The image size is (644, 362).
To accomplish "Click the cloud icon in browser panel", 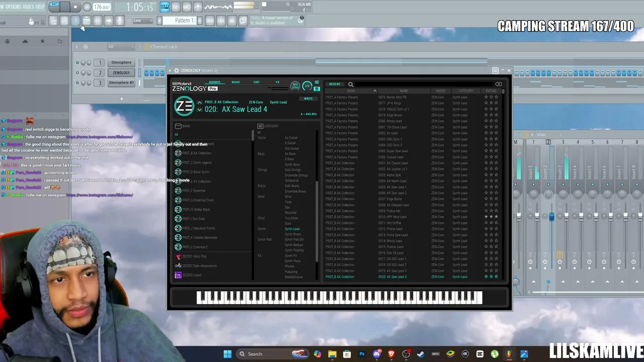I will coord(25,41).
